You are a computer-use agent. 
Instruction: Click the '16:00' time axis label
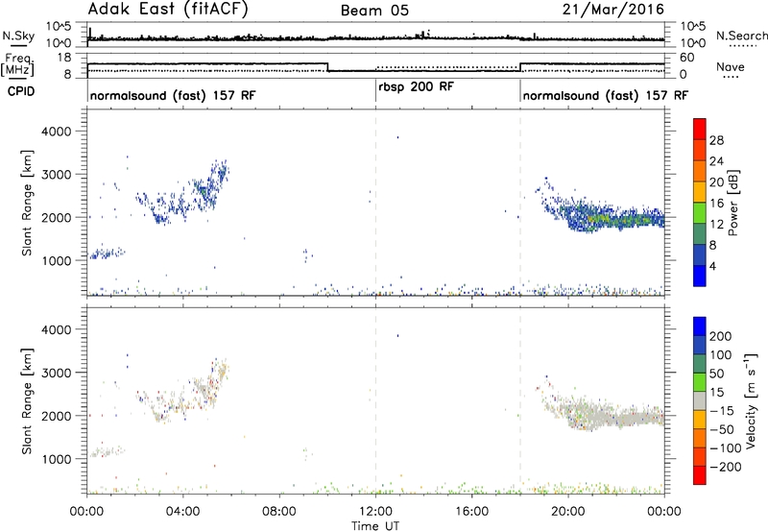coord(471,512)
